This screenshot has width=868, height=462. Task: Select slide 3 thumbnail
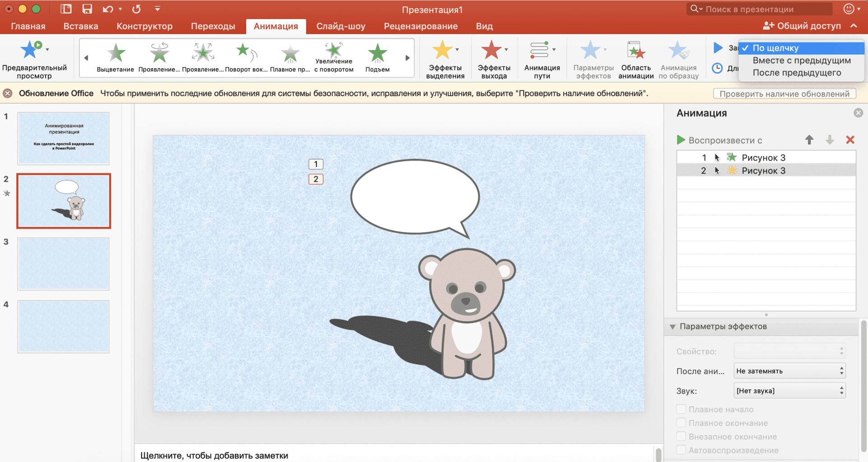pyautogui.click(x=64, y=264)
